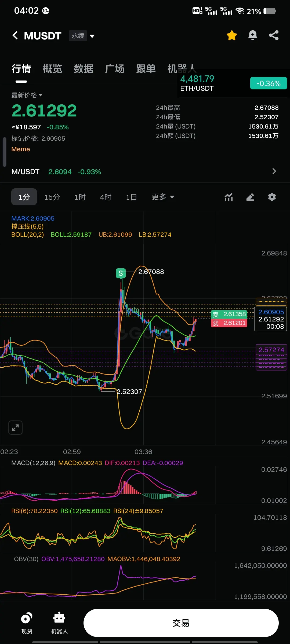The height and width of the screenshot is (644, 290).
Task: Expand the 更多 timeframe dropdown
Action: click(x=163, y=197)
